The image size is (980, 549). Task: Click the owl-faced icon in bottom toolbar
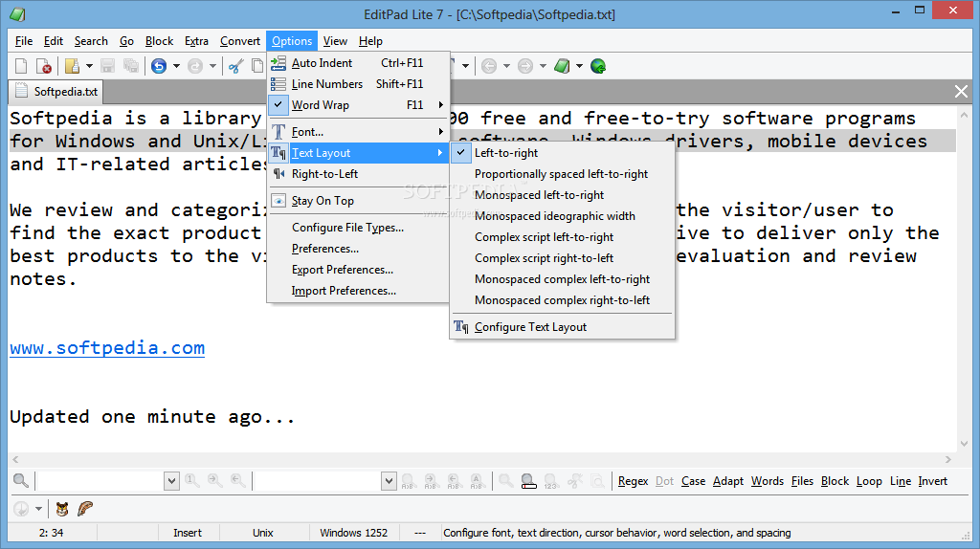(62, 509)
